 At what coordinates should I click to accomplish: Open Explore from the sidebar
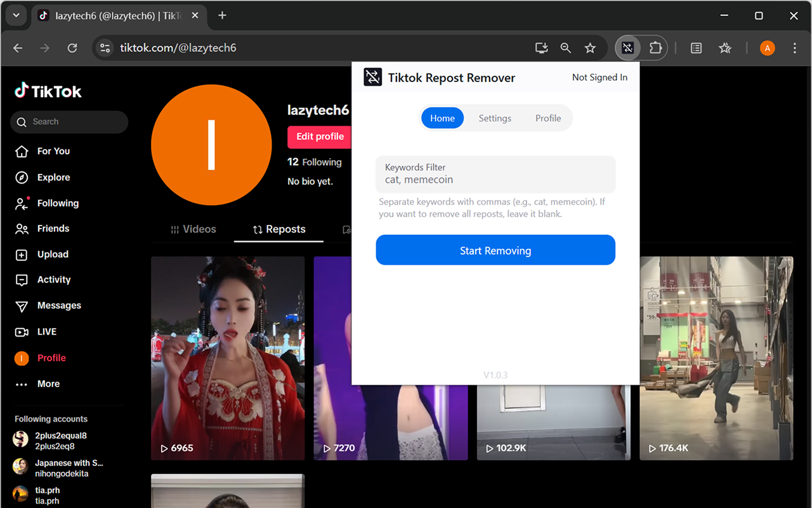point(22,177)
